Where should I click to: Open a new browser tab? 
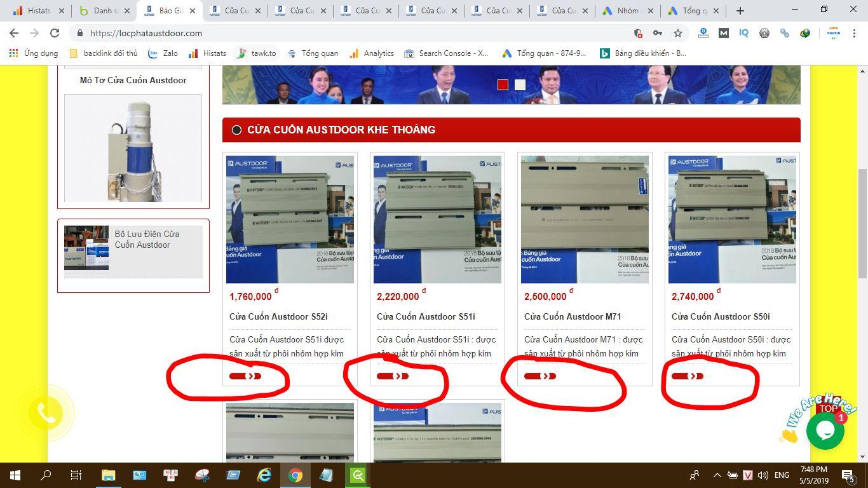coord(740,11)
